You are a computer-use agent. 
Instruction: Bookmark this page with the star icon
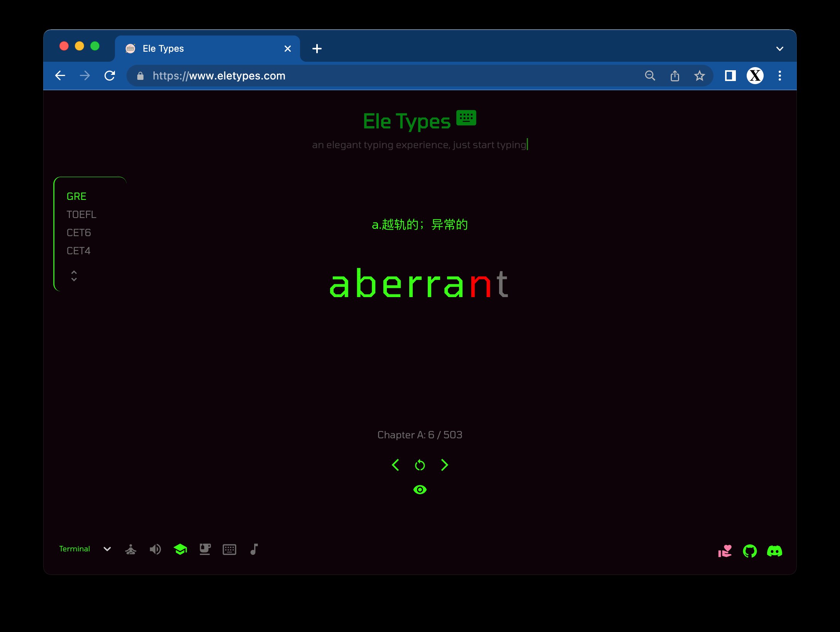(699, 76)
